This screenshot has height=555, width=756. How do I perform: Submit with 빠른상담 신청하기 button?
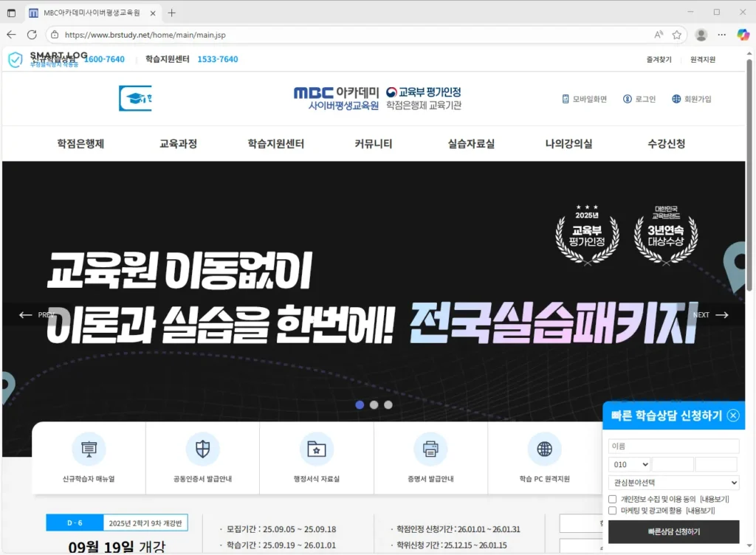[673, 532]
